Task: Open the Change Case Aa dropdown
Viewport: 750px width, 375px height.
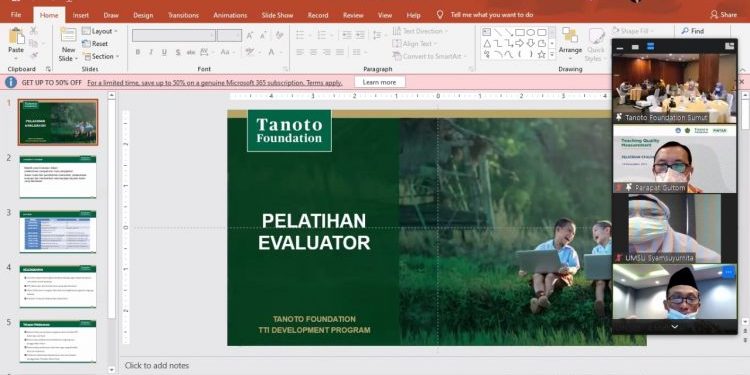Action: (227, 52)
